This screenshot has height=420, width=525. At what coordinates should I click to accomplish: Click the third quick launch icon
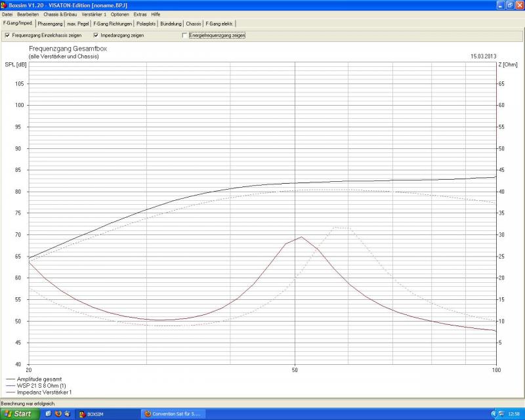tap(68, 413)
